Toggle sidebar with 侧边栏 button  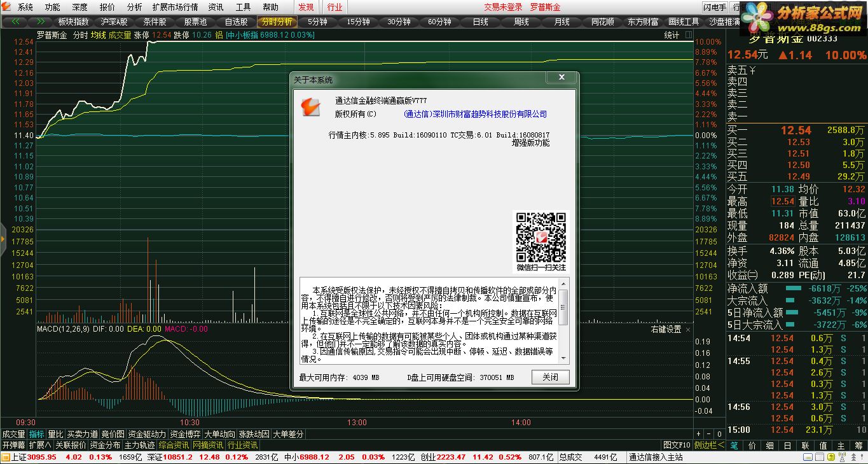click(x=708, y=445)
